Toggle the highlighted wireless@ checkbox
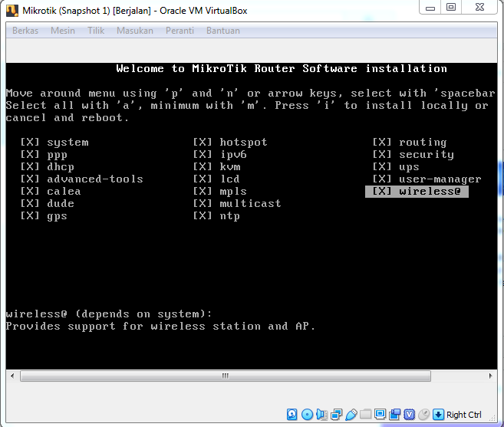This screenshot has width=504, height=427. (382, 191)
